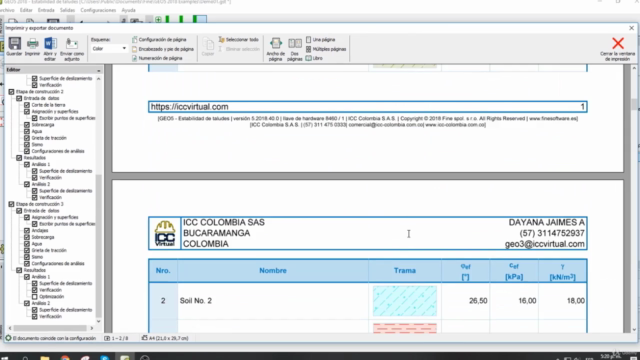Click the Nombre column header
640x360 pixels.
click(x=273, y=271)
